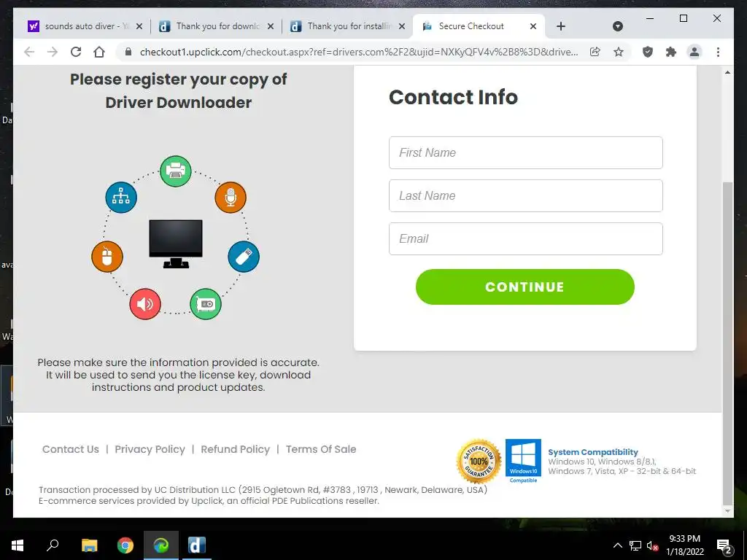747x560 pixels.
Task: Open File Explorer from taskbar
Action: (x=90, y=545)
